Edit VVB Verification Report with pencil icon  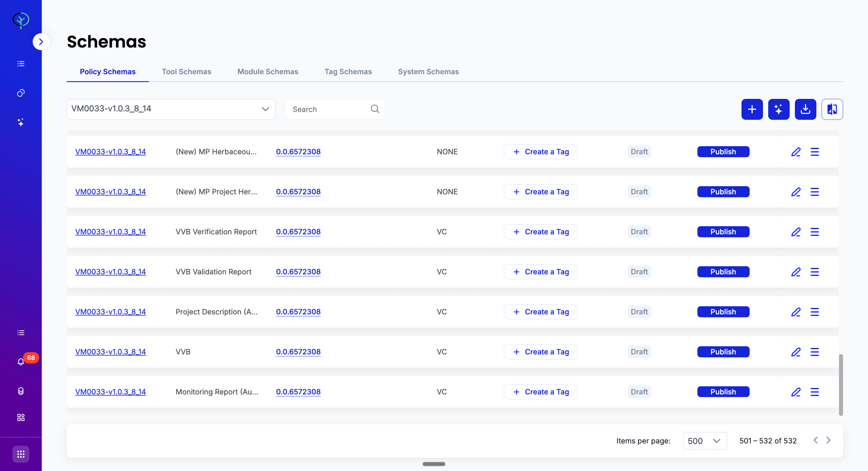coord(796,232)
